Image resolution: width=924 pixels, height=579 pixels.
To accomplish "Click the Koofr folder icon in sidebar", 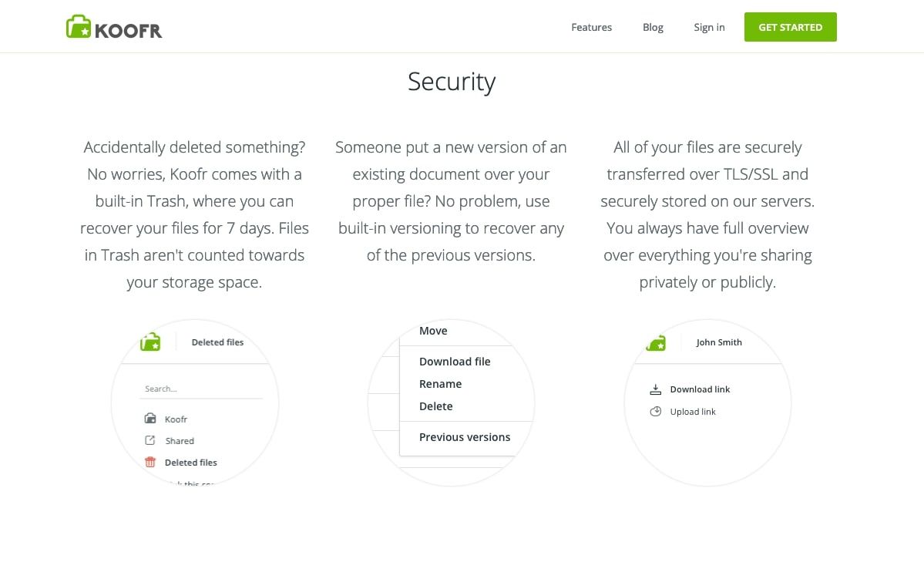I will [x=150, y=419].
